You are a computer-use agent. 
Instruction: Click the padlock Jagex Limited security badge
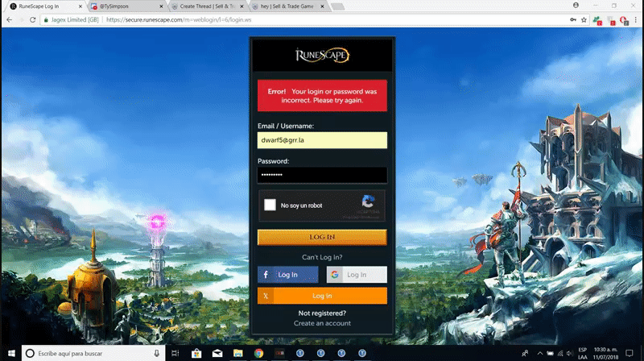(72, 19)
